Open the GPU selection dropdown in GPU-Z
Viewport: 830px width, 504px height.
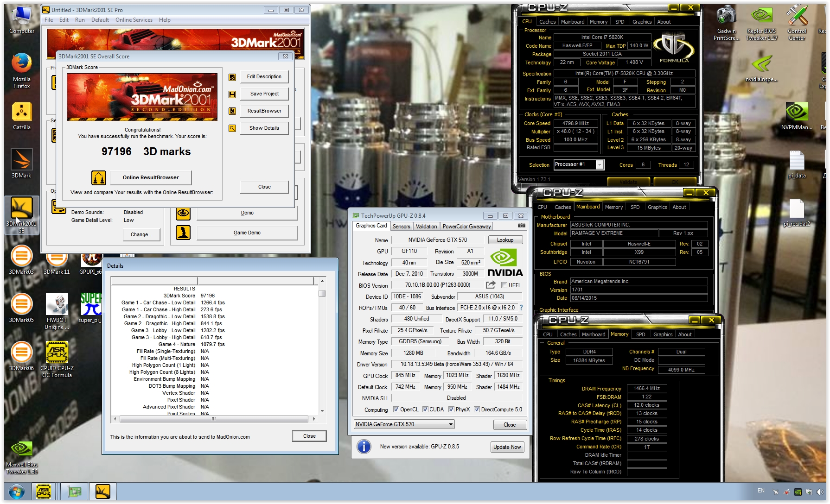pos(404,424)
